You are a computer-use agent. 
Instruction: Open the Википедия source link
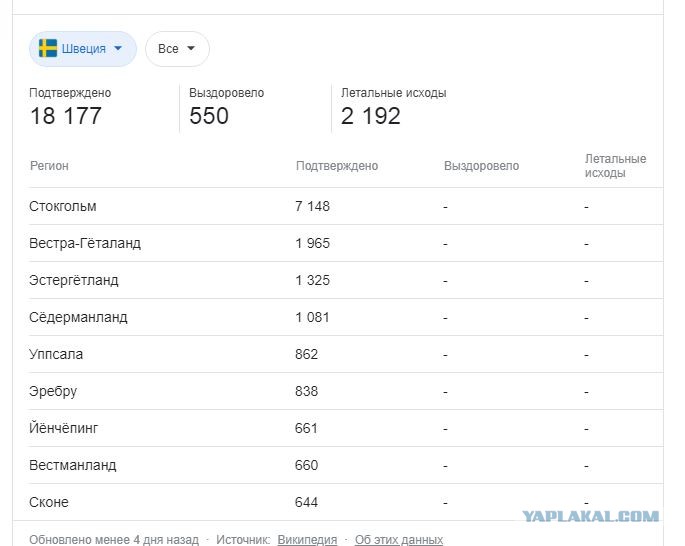click(307, 539)
